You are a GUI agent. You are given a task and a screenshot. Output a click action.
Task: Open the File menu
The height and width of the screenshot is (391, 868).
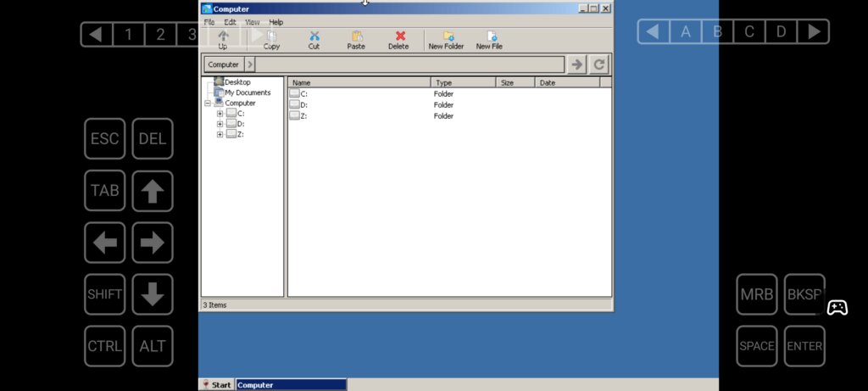tap(209, 22)
